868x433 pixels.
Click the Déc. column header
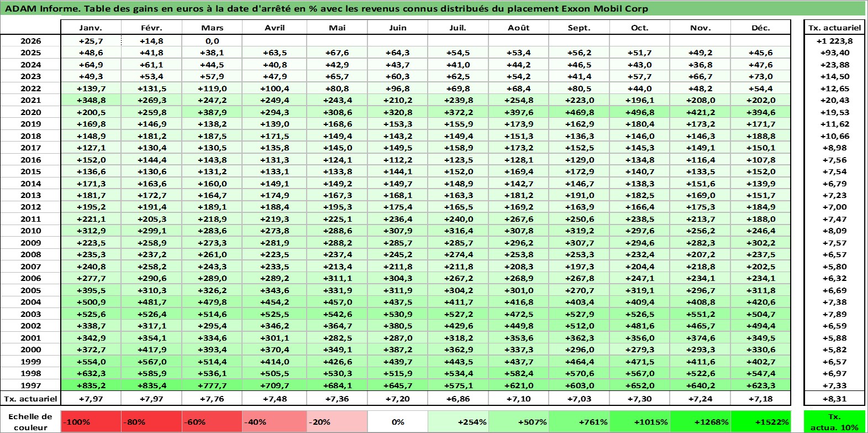point(761,28)
